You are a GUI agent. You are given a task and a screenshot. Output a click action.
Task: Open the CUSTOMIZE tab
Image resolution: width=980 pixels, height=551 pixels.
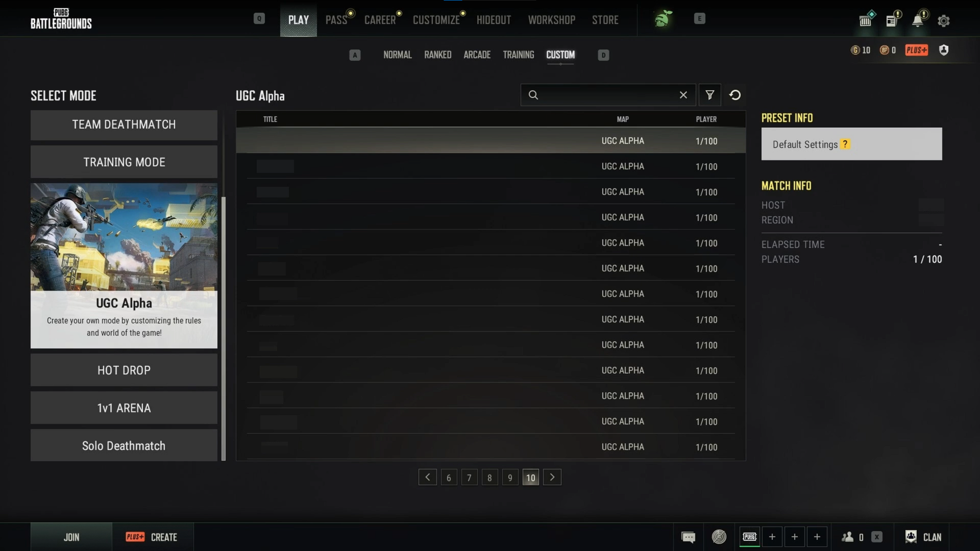click(x=436, y=20)
